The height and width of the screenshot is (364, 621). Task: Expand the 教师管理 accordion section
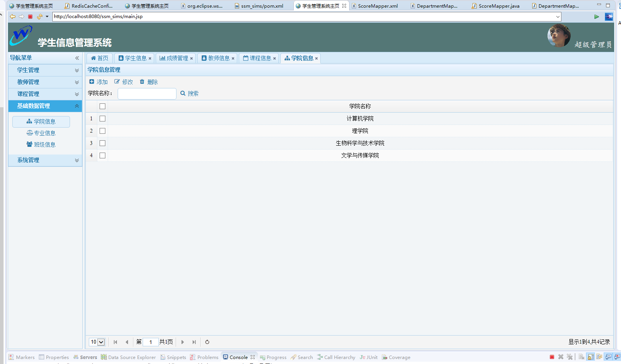click(x=77, y=82)
